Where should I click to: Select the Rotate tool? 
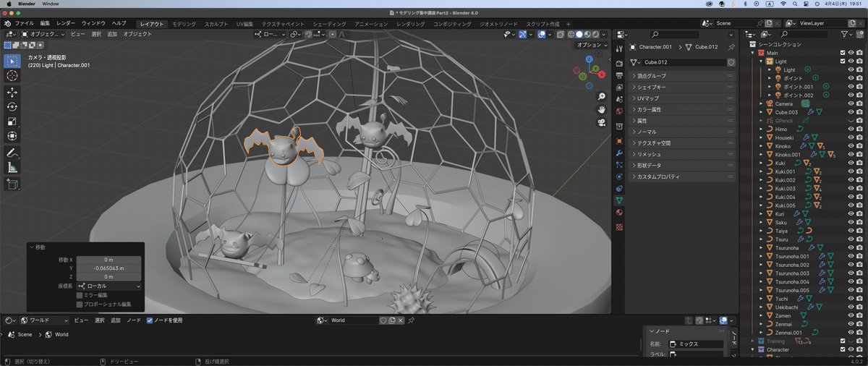(12, 106)
